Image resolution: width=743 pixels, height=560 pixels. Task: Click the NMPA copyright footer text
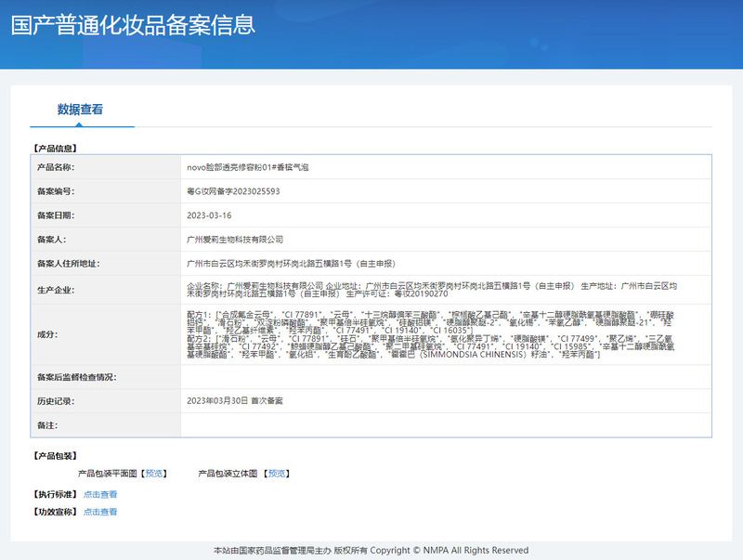click(x=371, y=550)
